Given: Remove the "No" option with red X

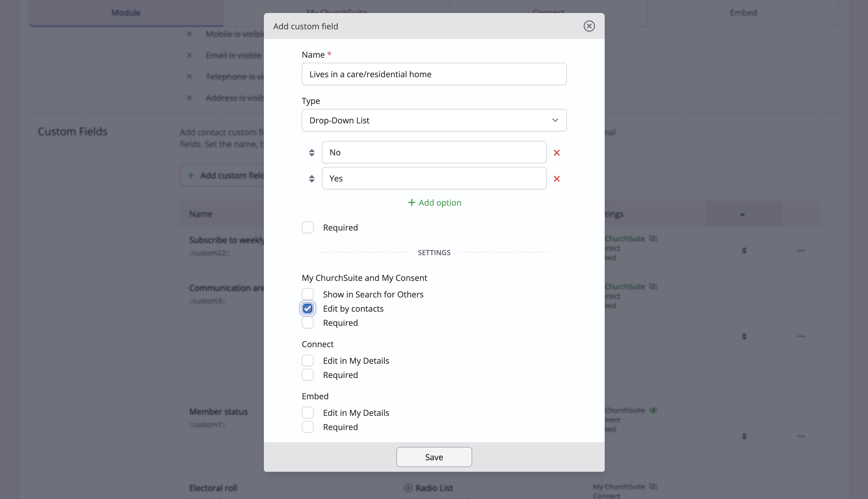Looking at the screenshot, I should tap(557, 152).
